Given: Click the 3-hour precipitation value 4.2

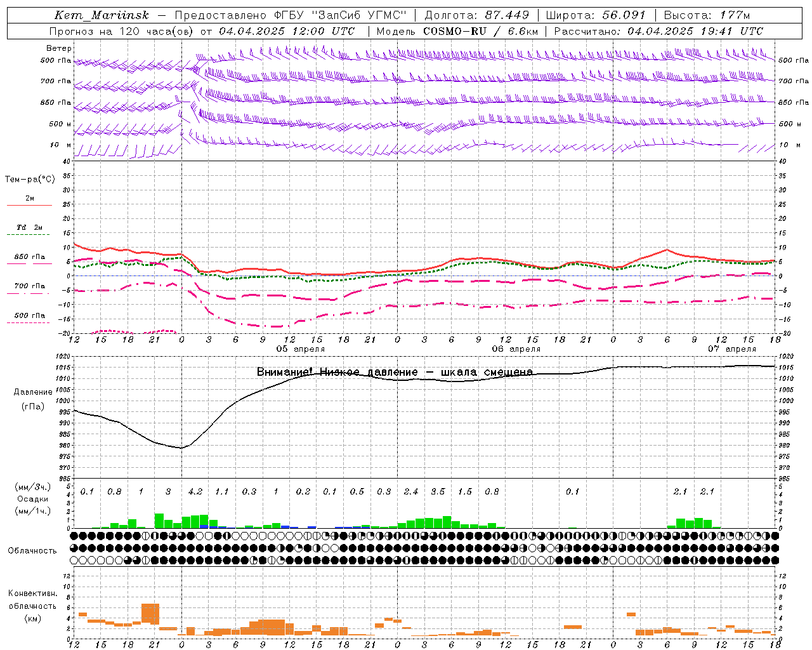Looking at the screenshot, I should [195, 491].
